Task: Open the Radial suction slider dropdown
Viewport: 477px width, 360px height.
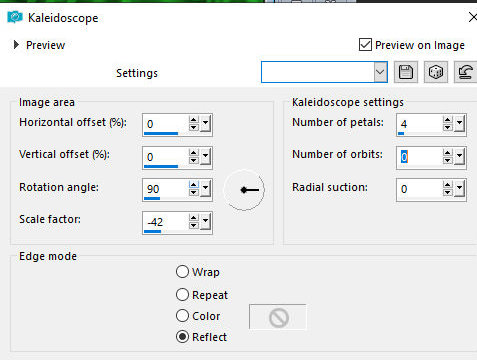Action: click(x=460, y=189)
